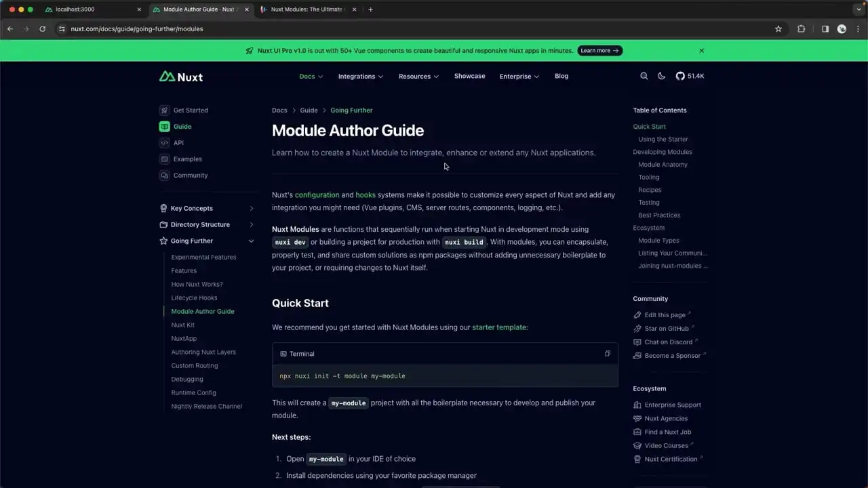Click the Edit this page pencil icon
This screenshot has width=868, height=488.
[637, 315]
